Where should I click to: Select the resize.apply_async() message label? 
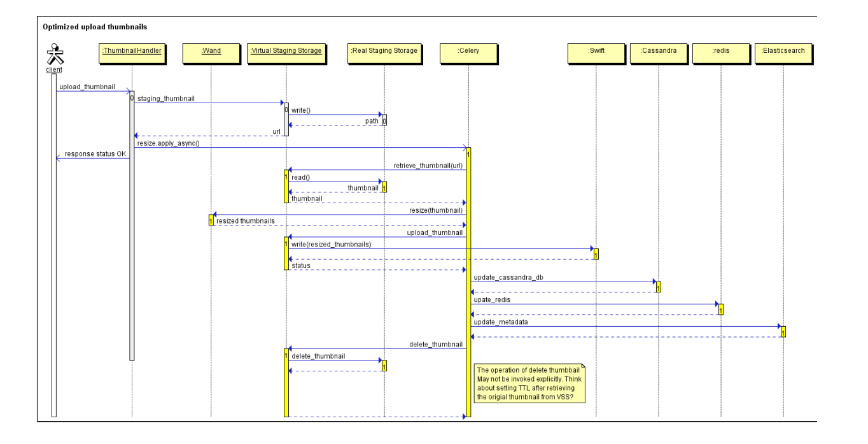(169, 143)
